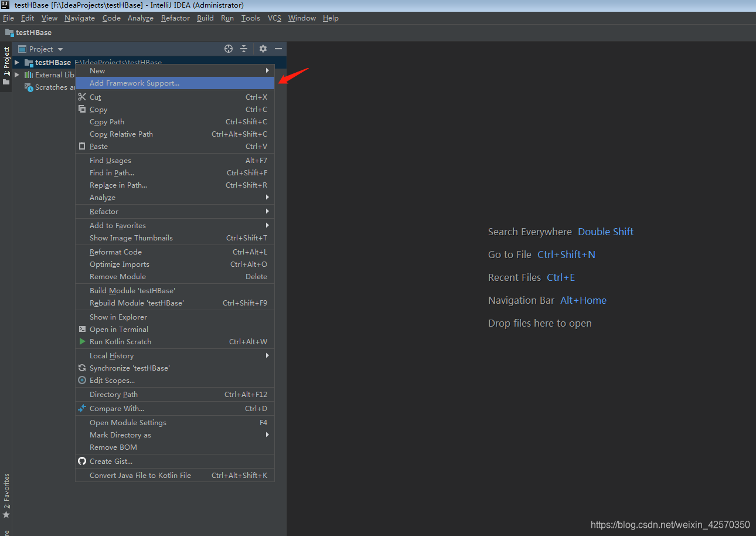Screen dimensions: 756x536
Task: Open the Project view dropdown
Action: coord(40,49)
